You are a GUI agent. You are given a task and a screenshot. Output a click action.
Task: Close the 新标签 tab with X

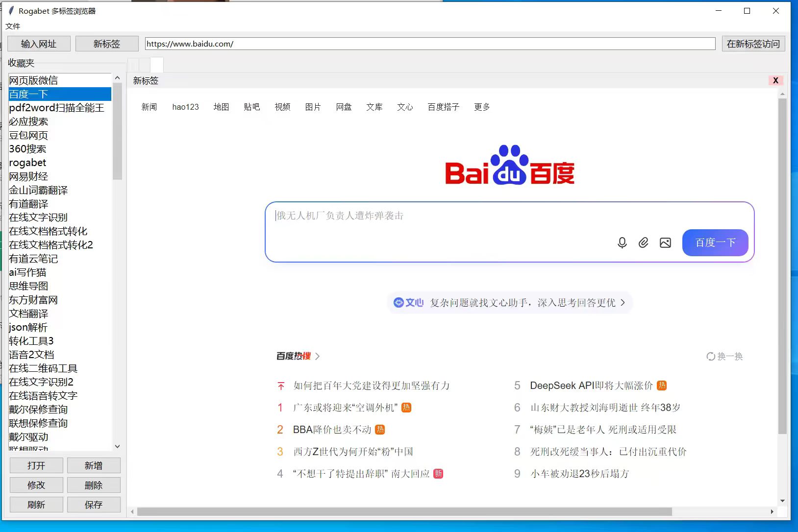pyautogui.click(x=775, y=80)
